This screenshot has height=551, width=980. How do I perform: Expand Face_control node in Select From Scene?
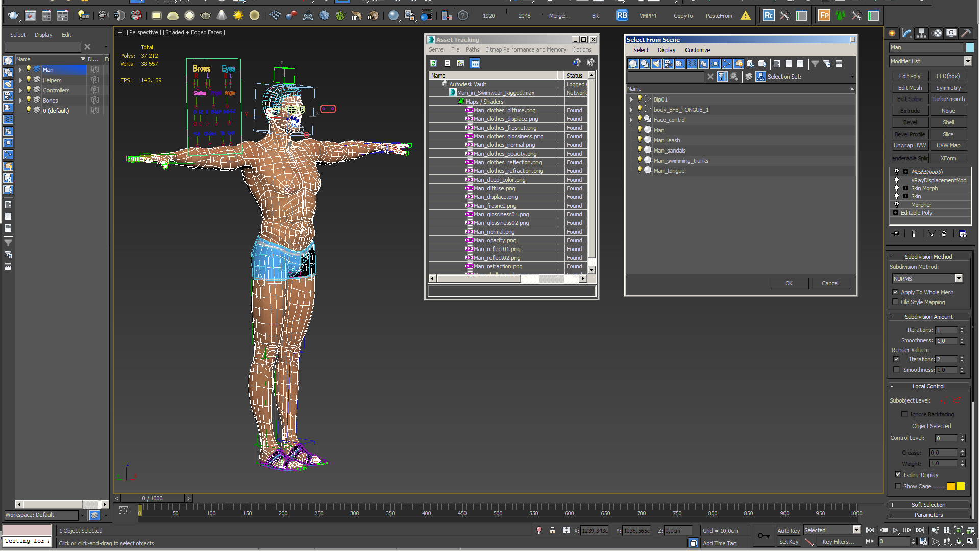[x=631, y=120]
